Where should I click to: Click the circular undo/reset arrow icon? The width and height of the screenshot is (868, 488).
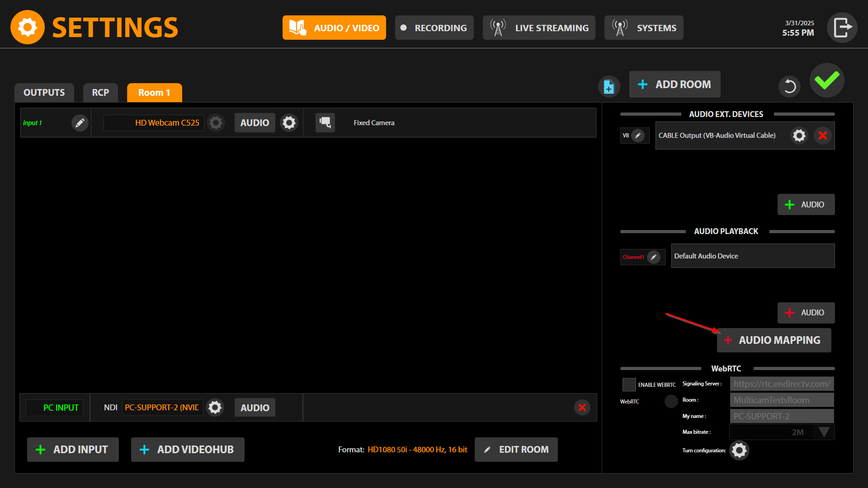[789, 86]
